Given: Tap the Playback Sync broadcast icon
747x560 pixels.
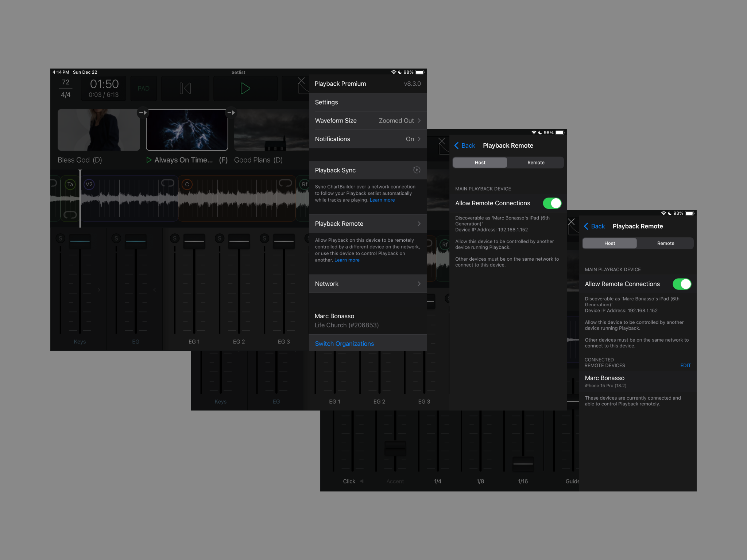Looking at the screenshot, I should (x=417, y=170).
